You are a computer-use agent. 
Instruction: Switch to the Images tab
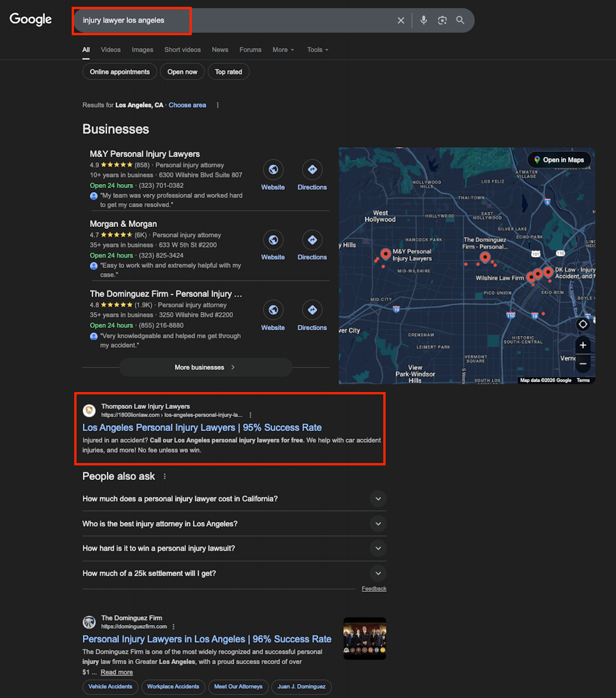(x=143, y=50)
